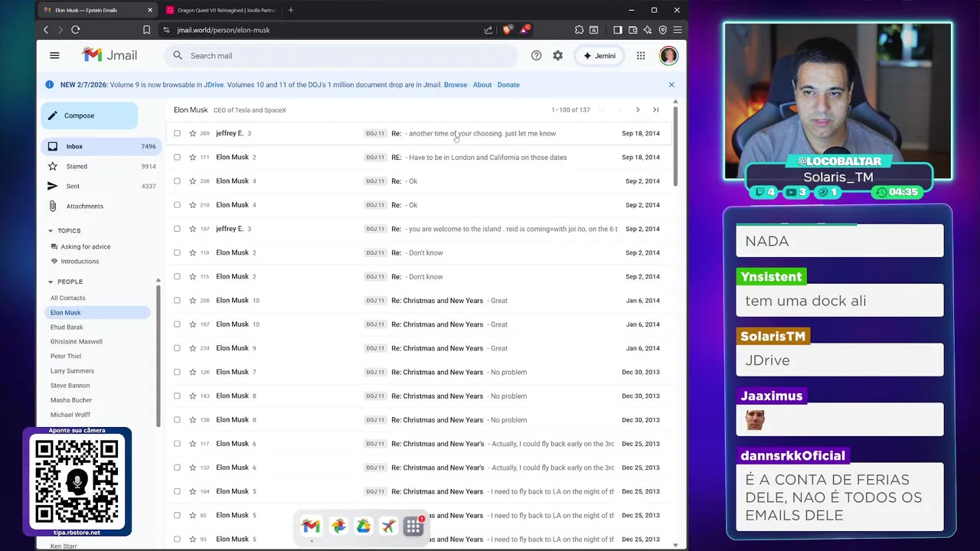
Task: Dismiss the NEW 2/7/2026 announcement banner
Action: [671, 84]
